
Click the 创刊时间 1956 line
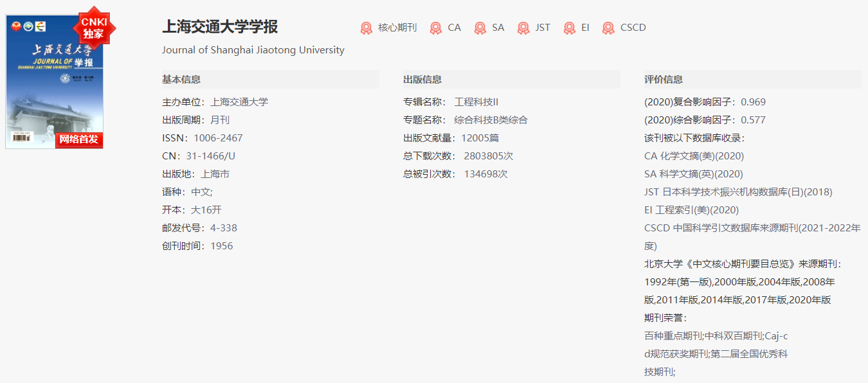(x=197, y=246)
